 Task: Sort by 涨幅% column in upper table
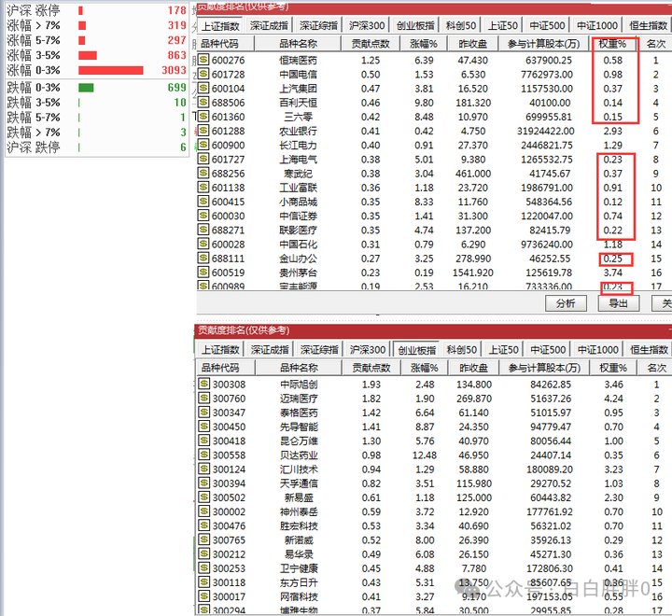424,44
